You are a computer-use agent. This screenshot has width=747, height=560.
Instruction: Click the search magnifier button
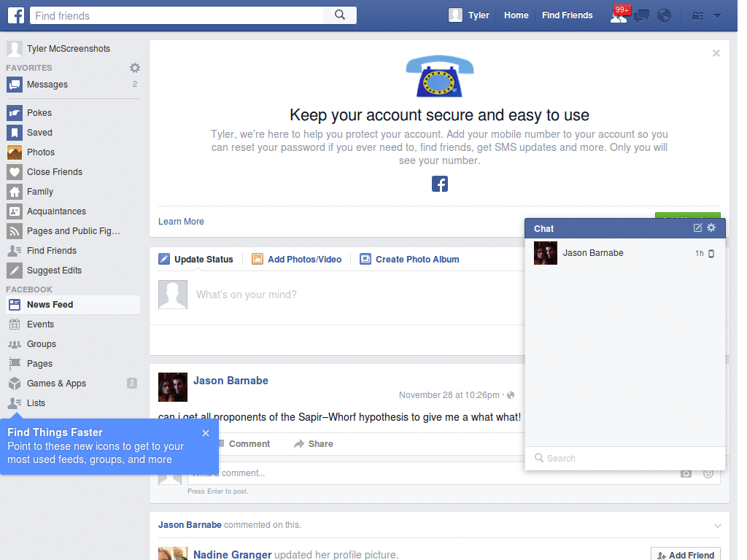pyautogui.click(x=340, y=15)
